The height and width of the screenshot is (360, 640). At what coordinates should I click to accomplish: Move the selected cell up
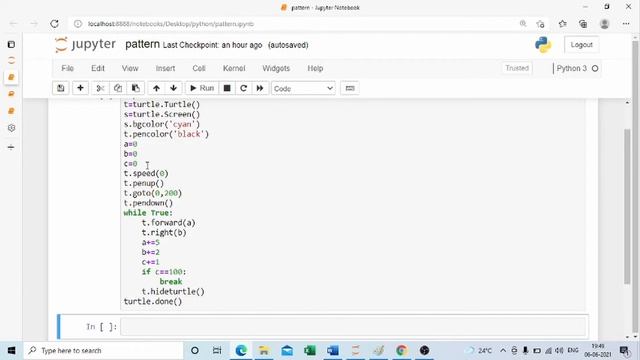coord(156,88)
